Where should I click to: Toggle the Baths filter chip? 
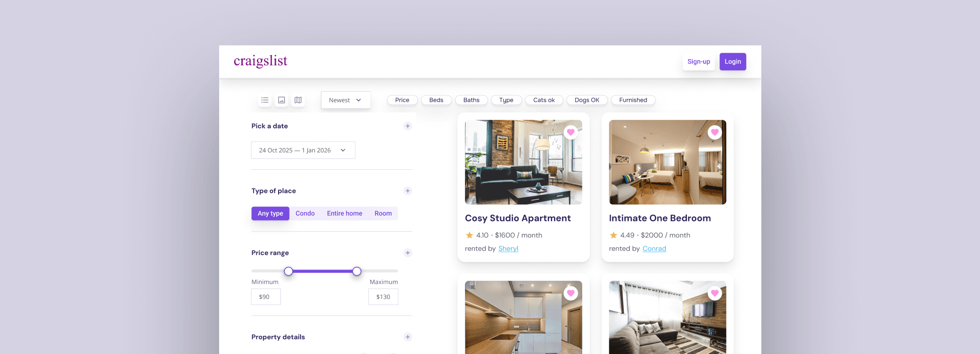471,100
